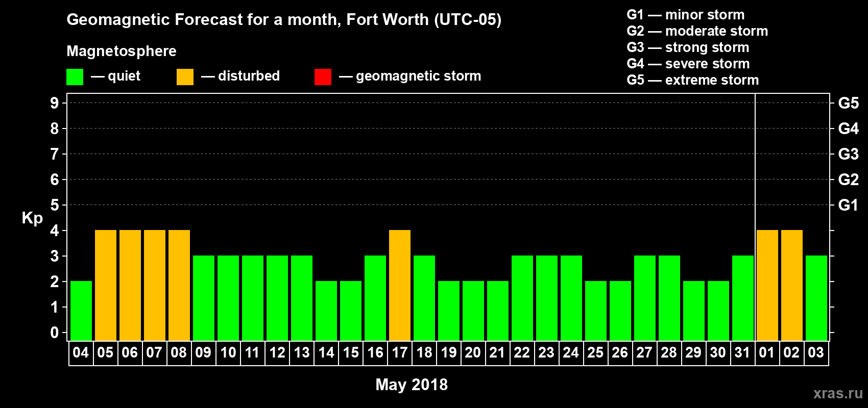Click the date label '15' on the axis
Screen dimensions: 868x408
coord(350,352)
